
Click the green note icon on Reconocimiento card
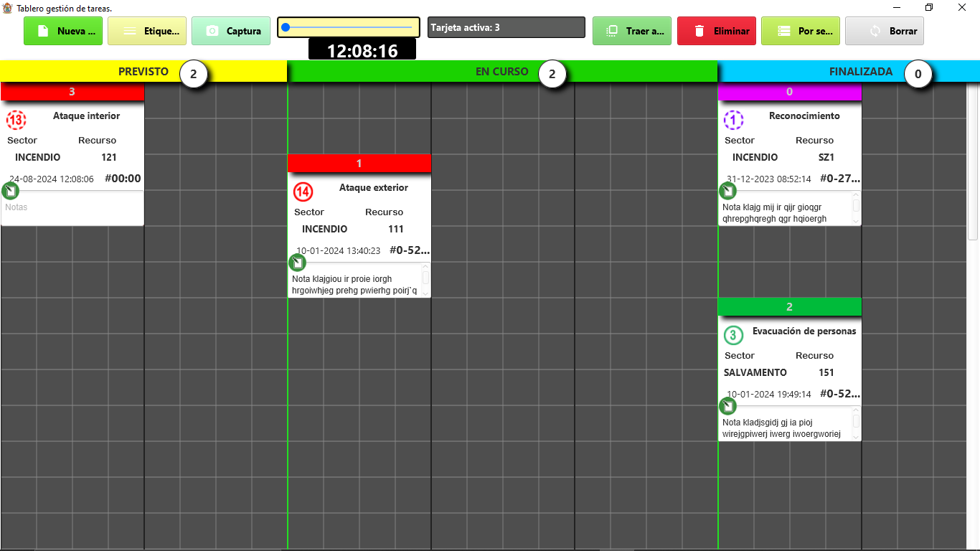727,191
